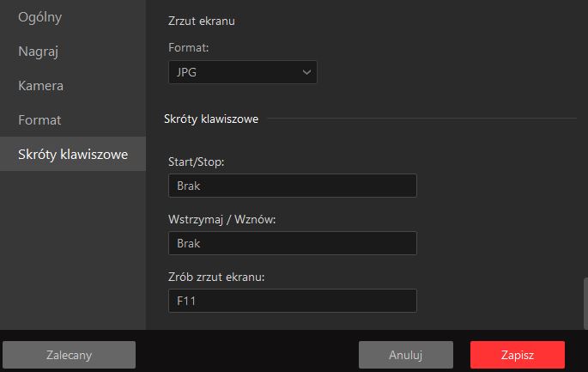Screen dimensions: 588x372
Task: Save settings with the red Zapisz button
Action: (x=518, y=355)
